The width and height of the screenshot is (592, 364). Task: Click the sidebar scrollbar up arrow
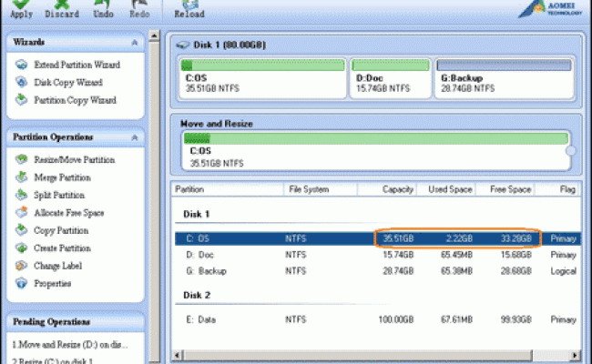click(154, 35)
